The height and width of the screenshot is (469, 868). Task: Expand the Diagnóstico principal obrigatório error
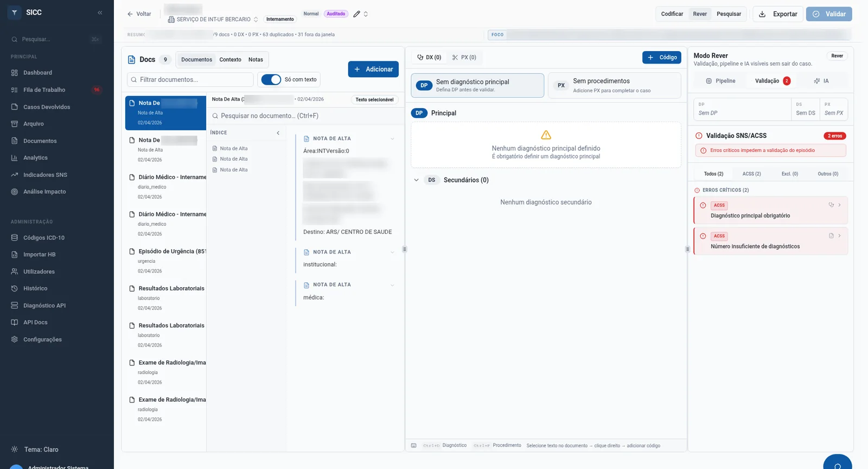(839, 205)
